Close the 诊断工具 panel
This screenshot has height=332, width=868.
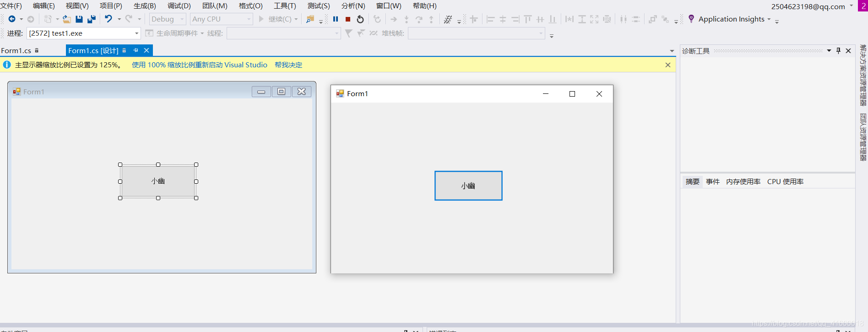(848, 51)
